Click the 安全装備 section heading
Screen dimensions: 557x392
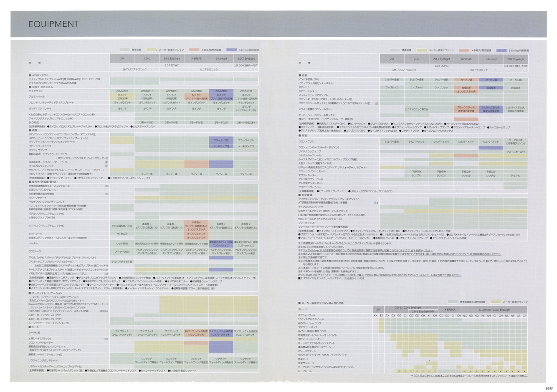[306, 195]
